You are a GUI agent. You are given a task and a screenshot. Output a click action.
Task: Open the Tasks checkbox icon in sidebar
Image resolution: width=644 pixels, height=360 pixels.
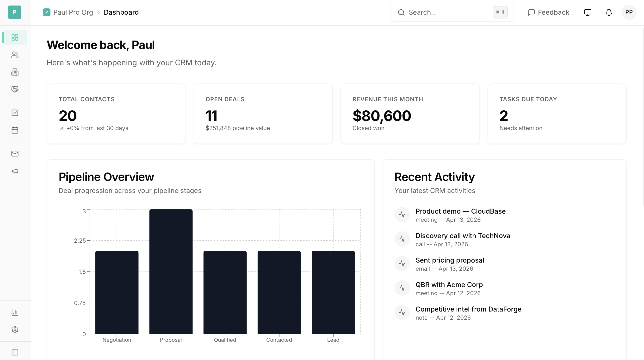pyautogui.click(x=15, y=113)
